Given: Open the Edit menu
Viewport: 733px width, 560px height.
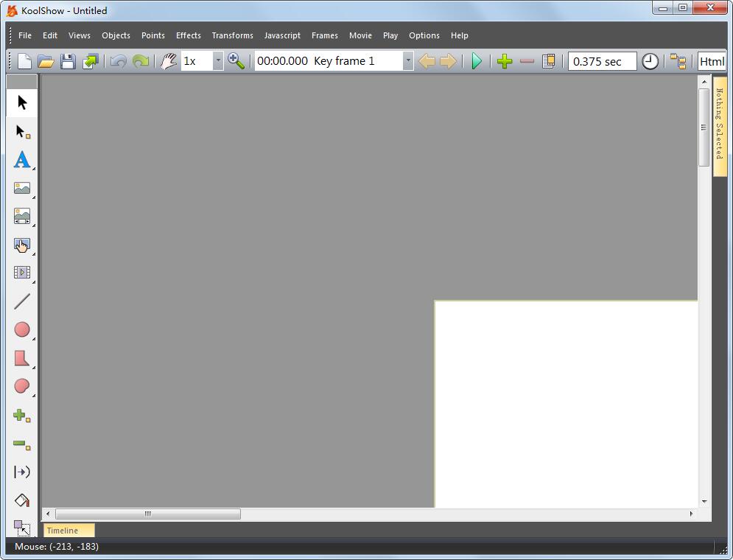Looking at the screenshot, I should pyautogui.click(x=50, y=35).
